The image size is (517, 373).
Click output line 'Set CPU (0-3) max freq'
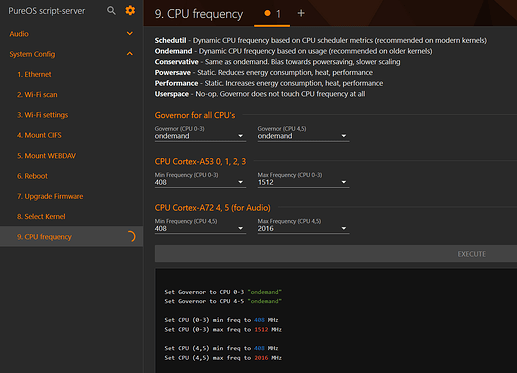tap(223, 330)
